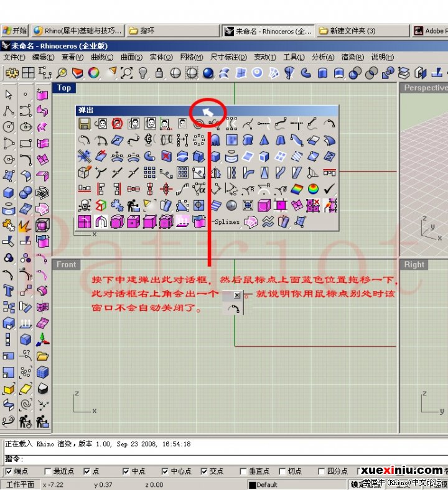Click the x -7.22 coordinate readout
Viewport: 448px width, 490px height.
point(53,485)
